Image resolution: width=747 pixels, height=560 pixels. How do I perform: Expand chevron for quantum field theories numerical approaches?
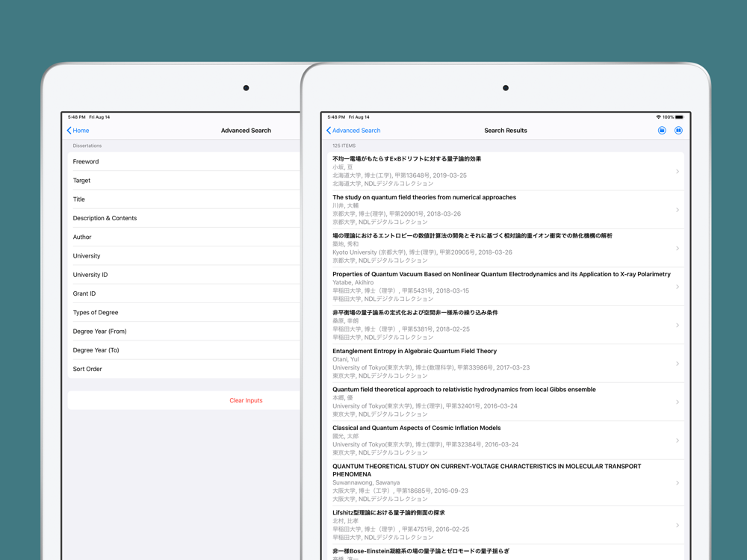pyautogui.click(x=678, y=210)
